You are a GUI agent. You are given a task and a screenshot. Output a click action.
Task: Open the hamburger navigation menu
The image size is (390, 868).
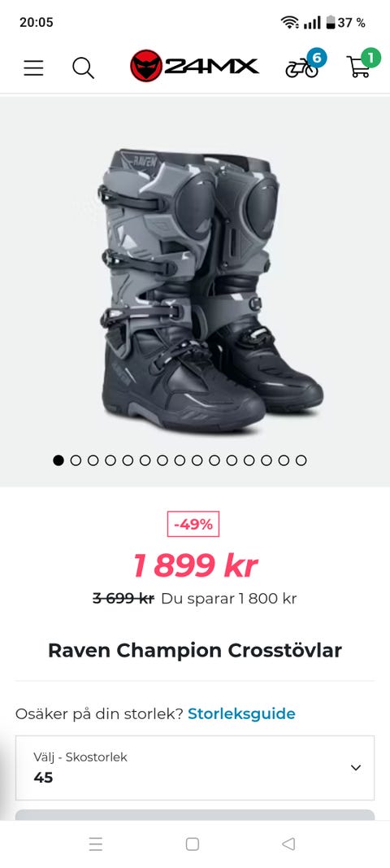click(x=33, y=68)
